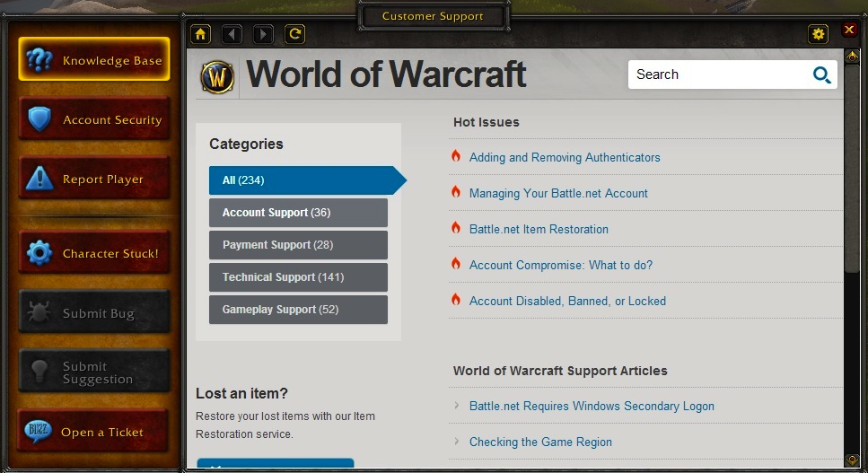Click flame icon beside Adding and Removing Authenticators

(456, 156)
